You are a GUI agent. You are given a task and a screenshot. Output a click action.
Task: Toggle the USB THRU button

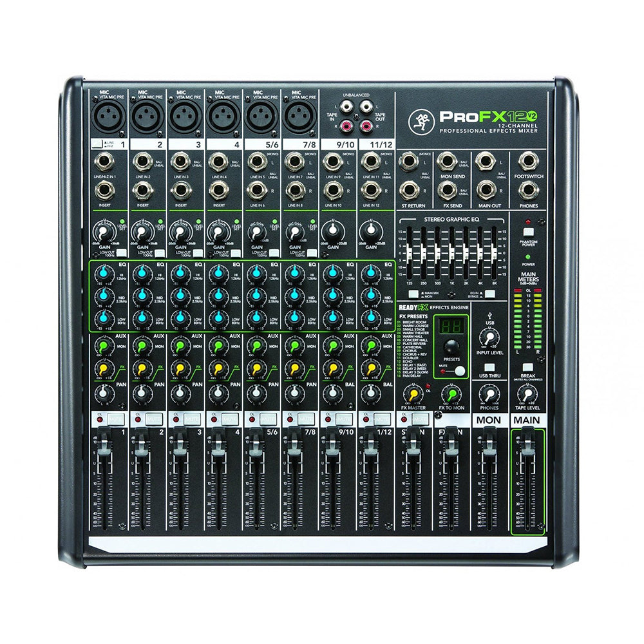(x=489, y=368)
